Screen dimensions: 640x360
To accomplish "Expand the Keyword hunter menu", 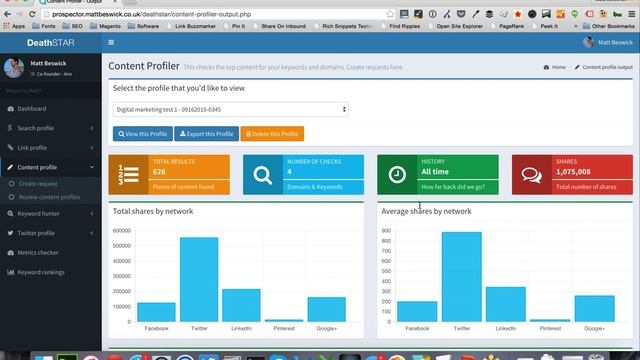I will pyautogui.click(x=51, y=213).
